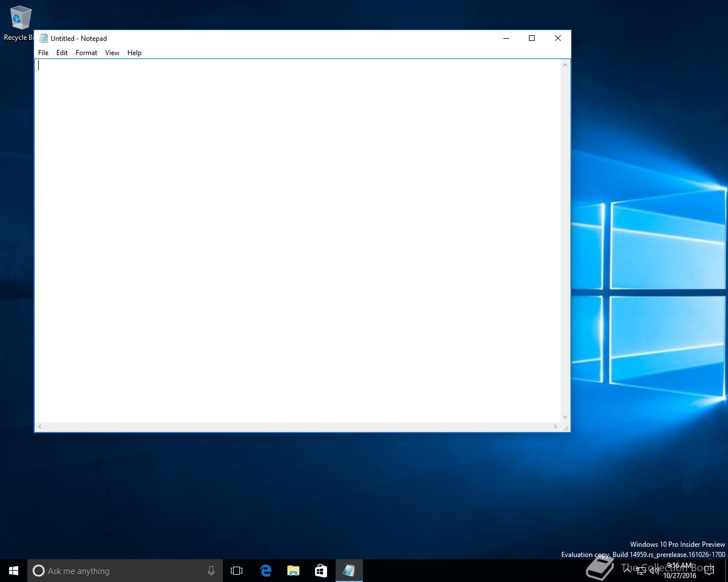Image resolution: width=728 pixels, height=582 pixels.
Task: Open Task View from the taskbar
Action: pyautogui.click(x=237, y=571)
